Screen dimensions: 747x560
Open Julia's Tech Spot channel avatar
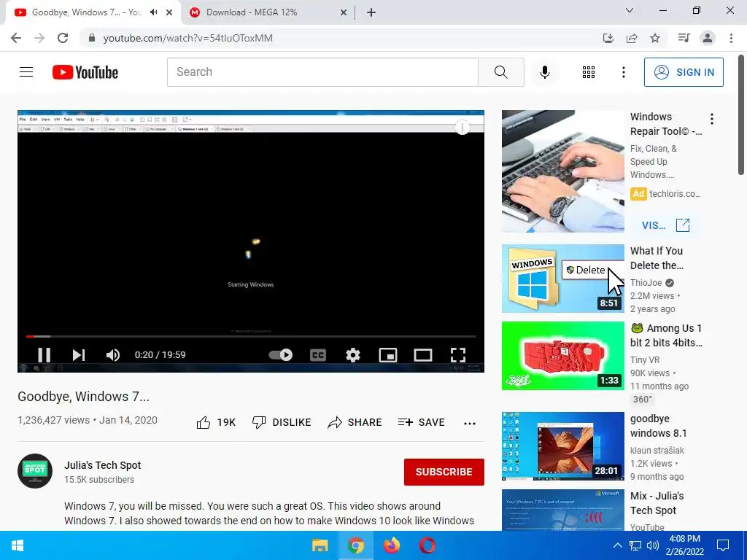(x=35, y=471)
